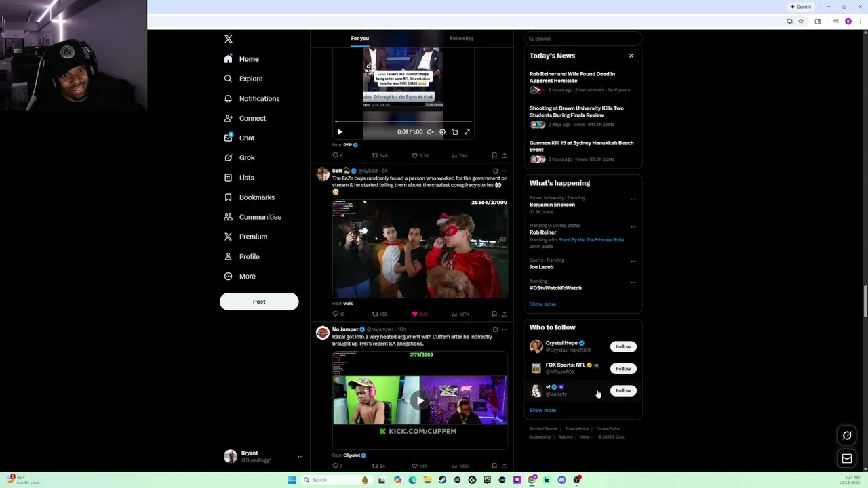Switch to the For you tab
The image size is (868, 488).
coord(360,39)
